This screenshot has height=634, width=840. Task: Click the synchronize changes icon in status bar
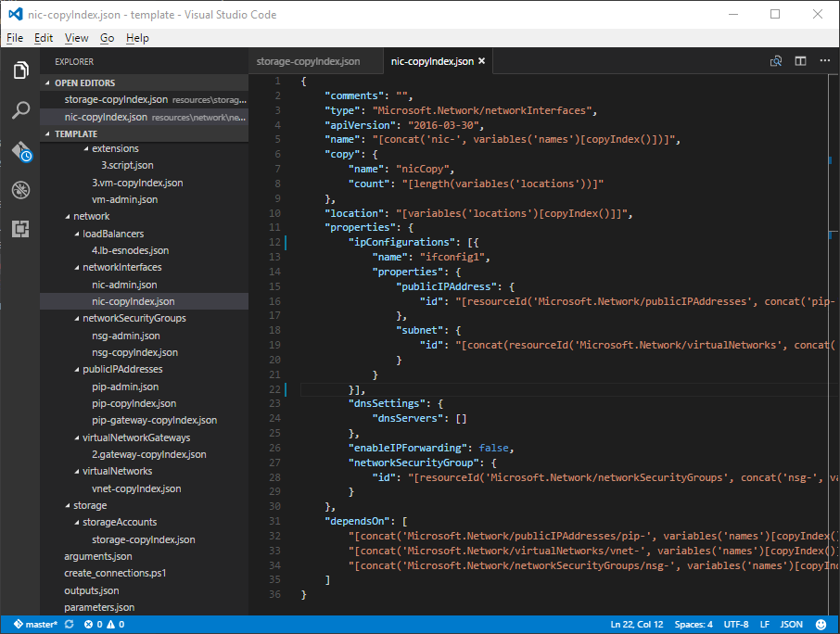click(x=70, y=625)
